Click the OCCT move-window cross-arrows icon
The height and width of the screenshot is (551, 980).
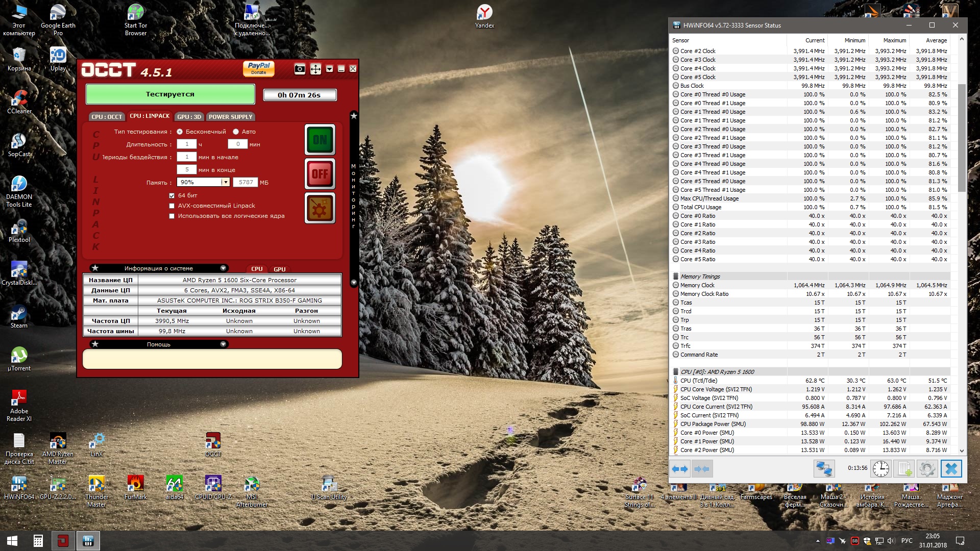pos(315,69)
